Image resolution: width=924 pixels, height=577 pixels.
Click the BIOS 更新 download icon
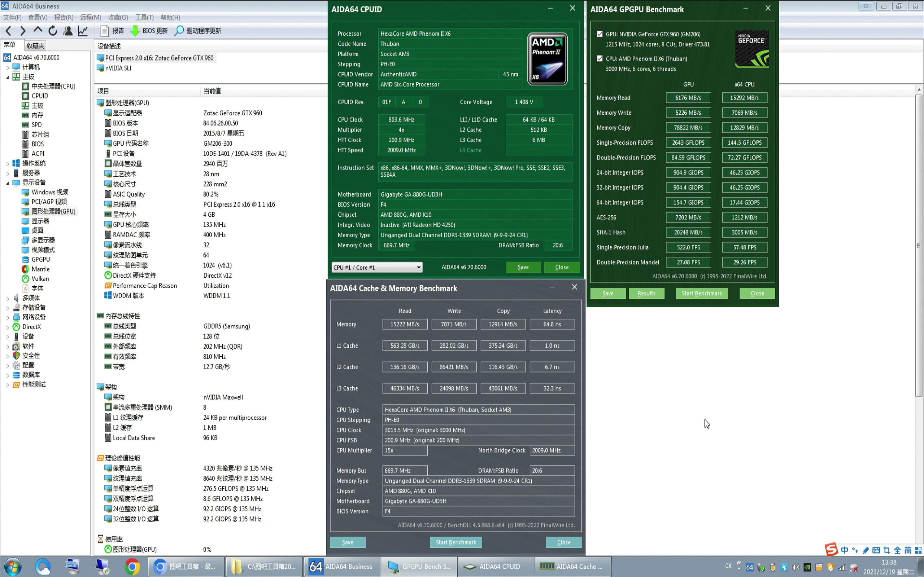click(135, 31)
